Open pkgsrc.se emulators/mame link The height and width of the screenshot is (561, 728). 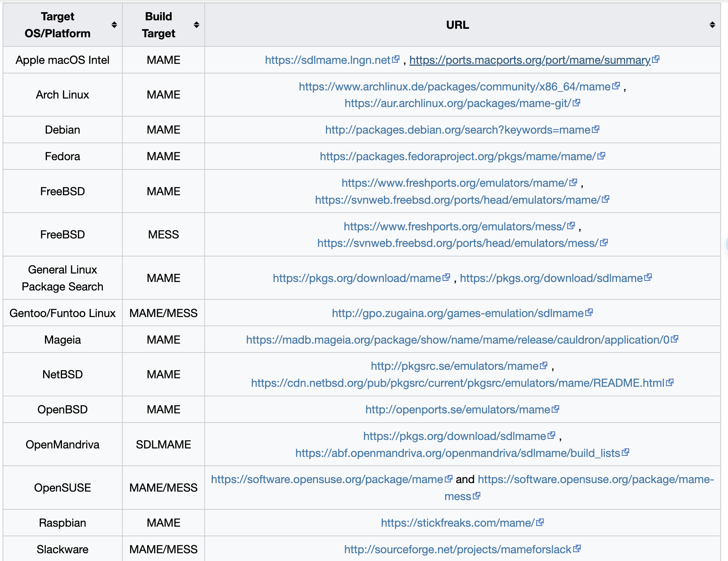tap(454, 366)
